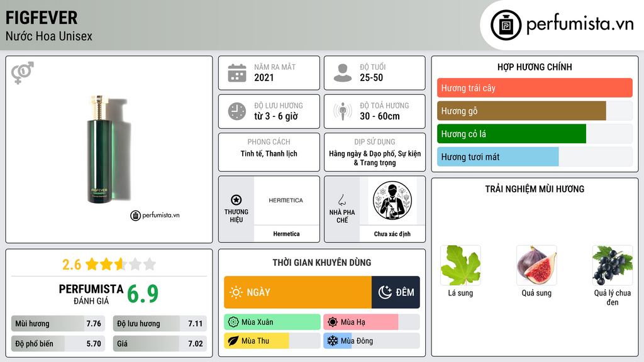Click the Mùa Xuân season bar
The height and width of the screenshot is (362, 644).
pos(272,322)
